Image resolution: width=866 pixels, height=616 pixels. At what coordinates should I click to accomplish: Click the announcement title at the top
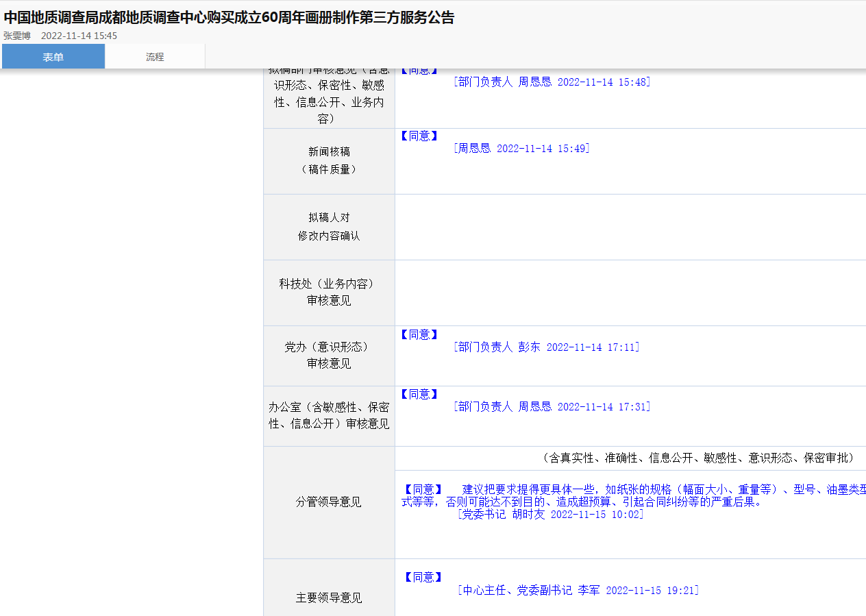pos(229,18)
